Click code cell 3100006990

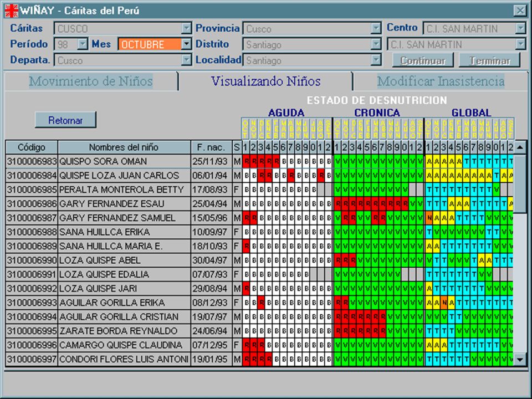(x=32, y=260)
